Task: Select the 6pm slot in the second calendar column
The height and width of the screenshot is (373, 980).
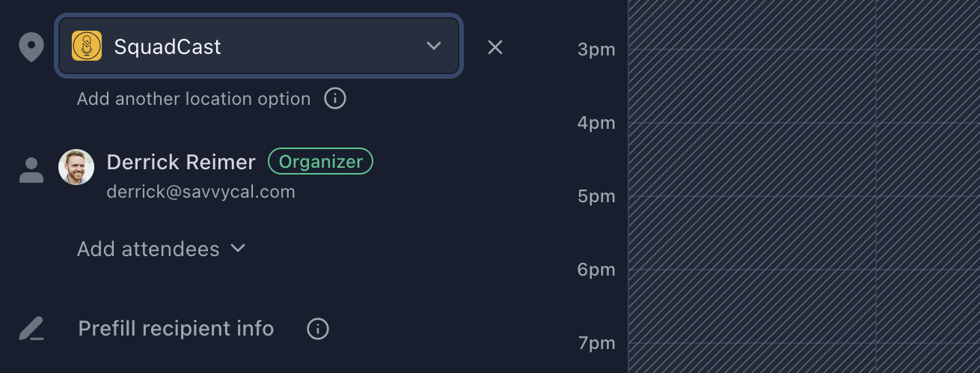Action: tap(928, 306)
